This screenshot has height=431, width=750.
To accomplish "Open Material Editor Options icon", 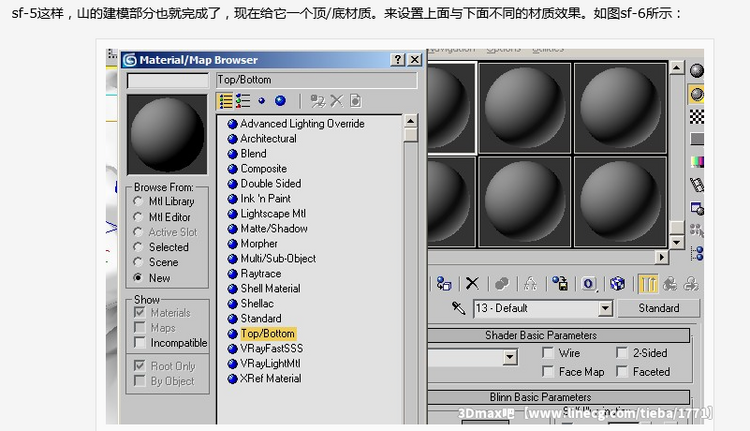I will (696, 209).
